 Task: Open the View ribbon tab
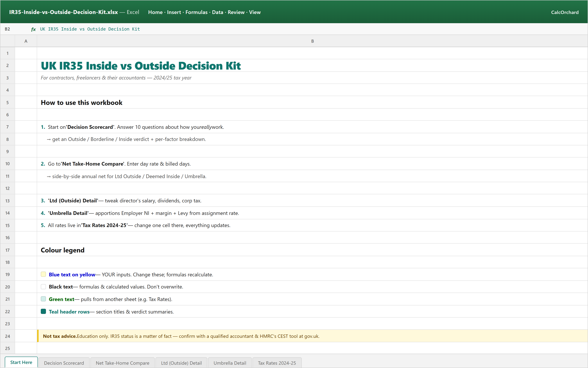pos(255,12)
